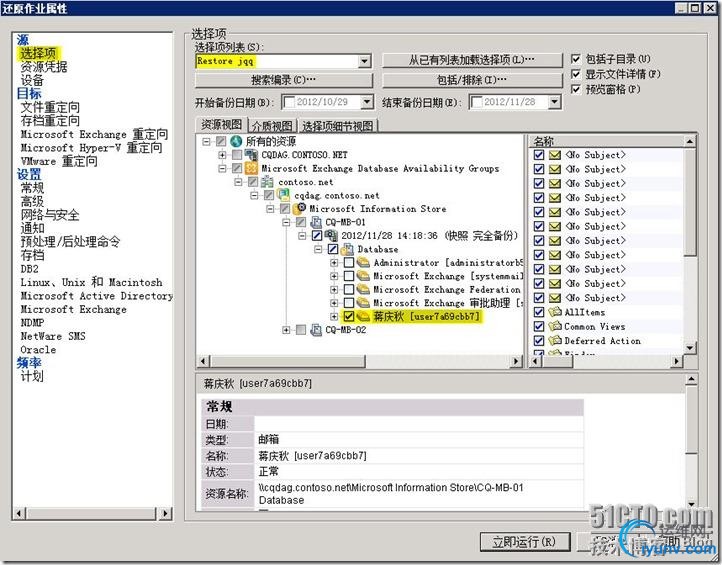This screenshot has height=565, width=722.
Task: Toggle the 预览窗格 checkbox
Action: [x=576, y=89]
